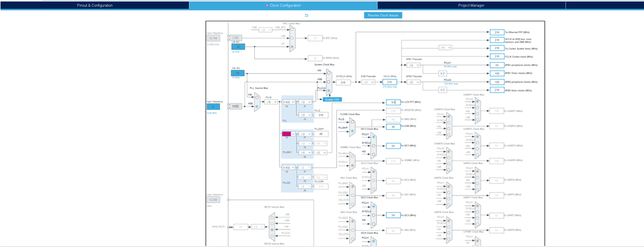Click the HSE input frequency field showing 8

tap(213, 107)
